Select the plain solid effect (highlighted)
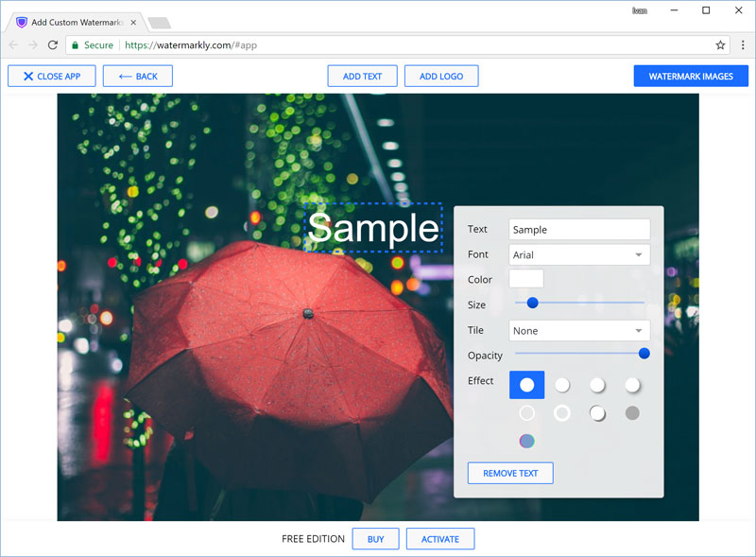Screen dimensions: 756x557 pos(527,385)
